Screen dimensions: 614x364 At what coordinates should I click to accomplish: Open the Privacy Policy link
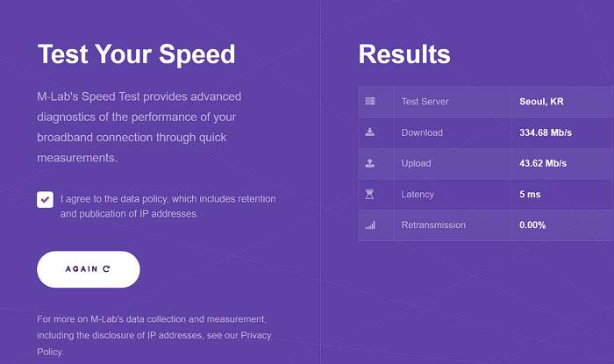[154, 343]
